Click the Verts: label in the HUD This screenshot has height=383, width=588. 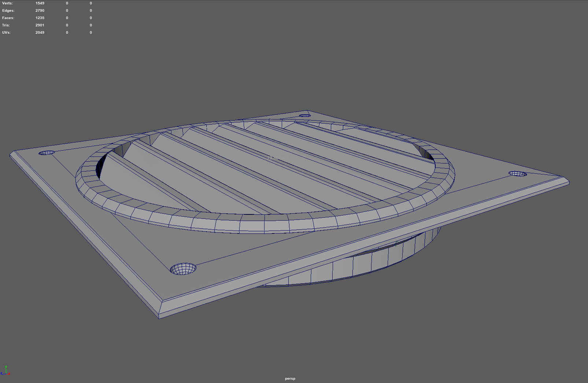(x=7, y=3)
